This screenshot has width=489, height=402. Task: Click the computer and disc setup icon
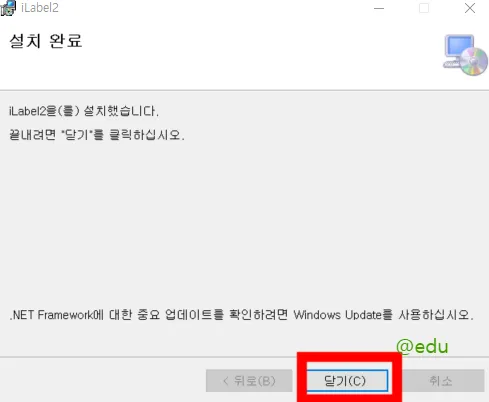(x=465, y=55)
